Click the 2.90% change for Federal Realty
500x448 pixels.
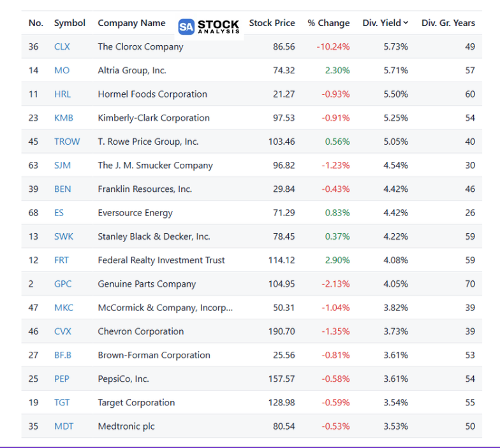337,260
